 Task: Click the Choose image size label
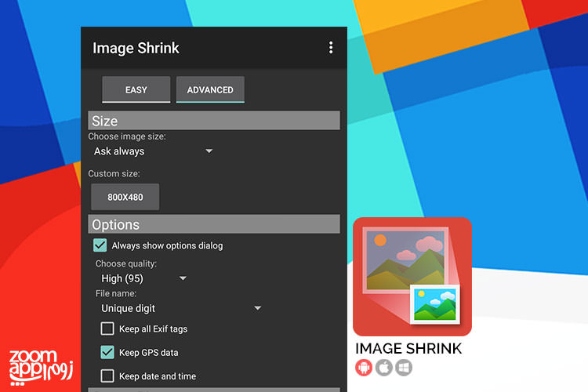[127, 136]
